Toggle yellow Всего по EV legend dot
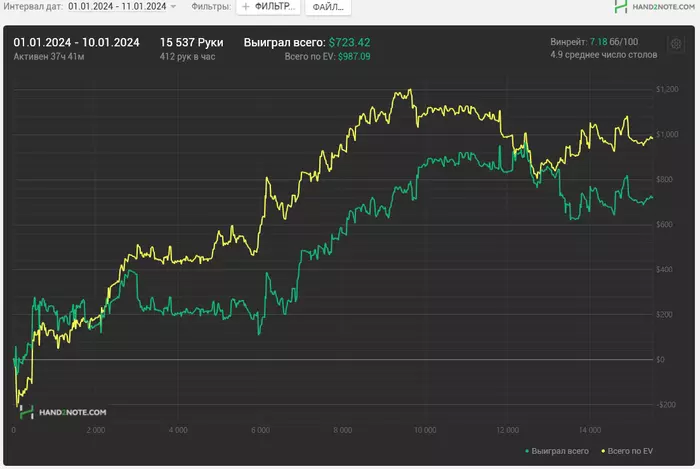700x469 pixels. 603,451
